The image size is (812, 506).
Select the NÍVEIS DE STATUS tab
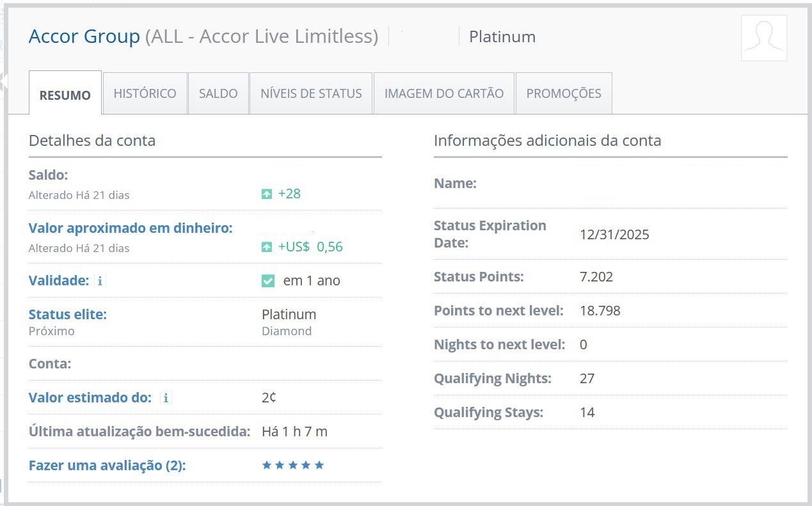(x=311, y=93)
